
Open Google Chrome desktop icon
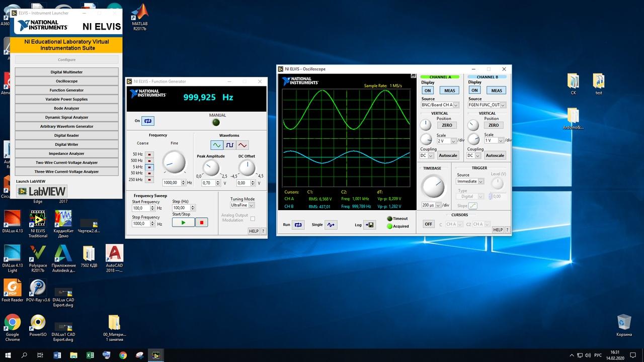coord(13,328)
